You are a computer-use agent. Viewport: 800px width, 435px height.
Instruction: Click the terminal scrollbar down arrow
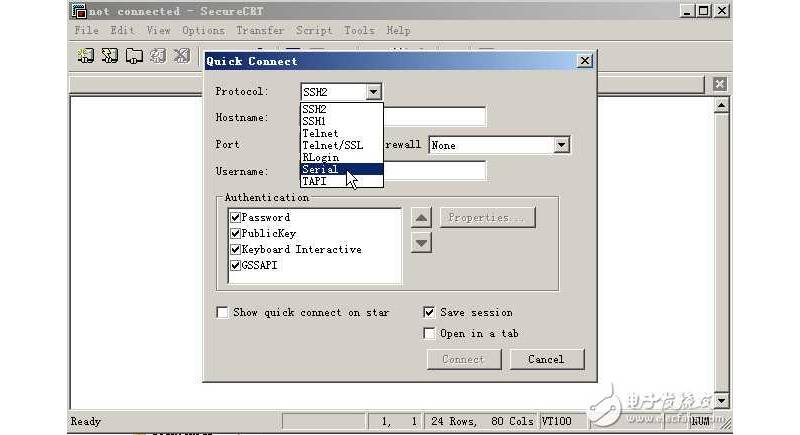[721, 400]
